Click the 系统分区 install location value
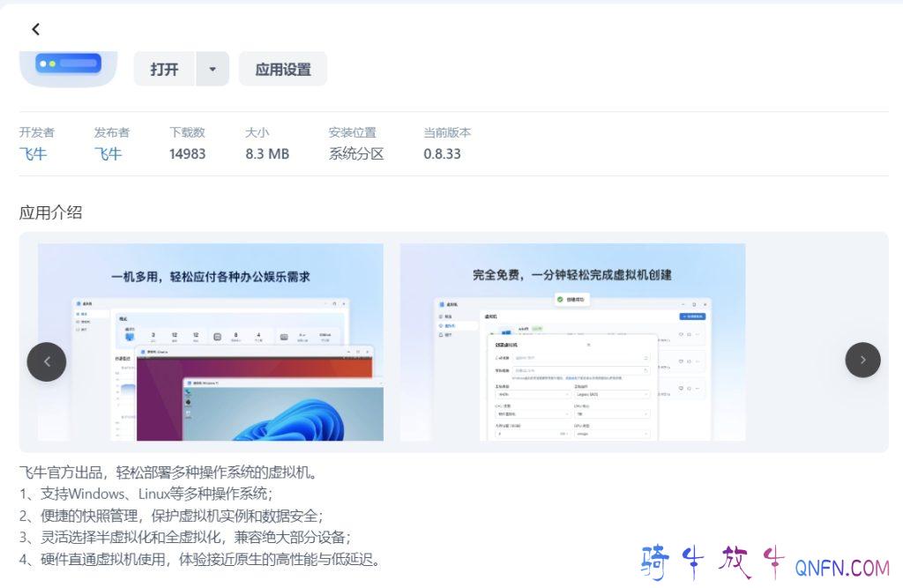Viewport: 903px width, 588px height. [356, 153]
